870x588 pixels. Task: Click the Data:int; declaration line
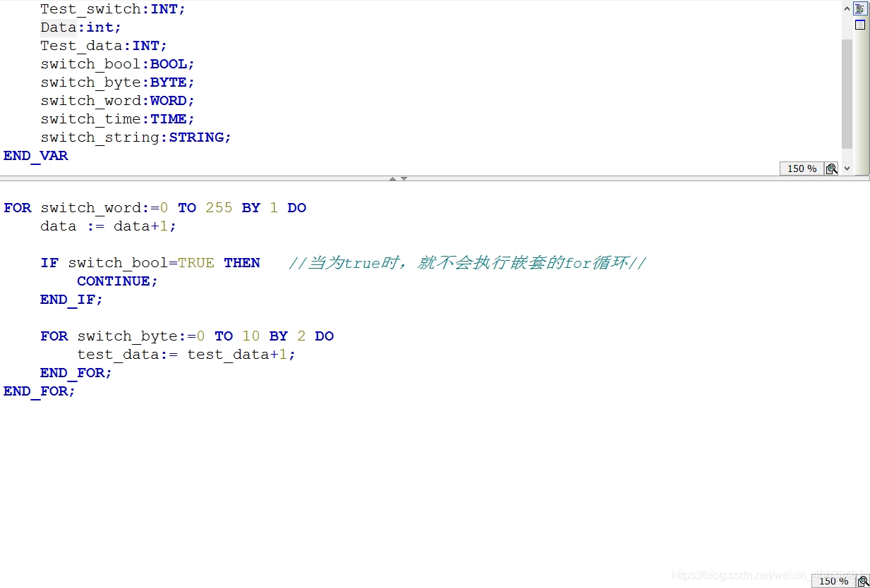(x=80, y=27)
